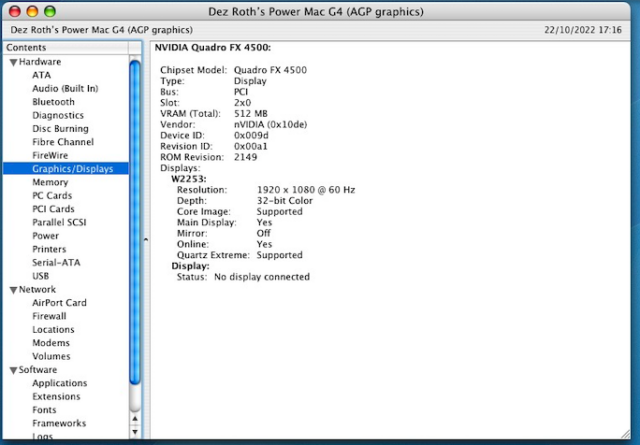Select Fibre Channel entry
The width and height of the screenshot is (640, 445).
63,142
